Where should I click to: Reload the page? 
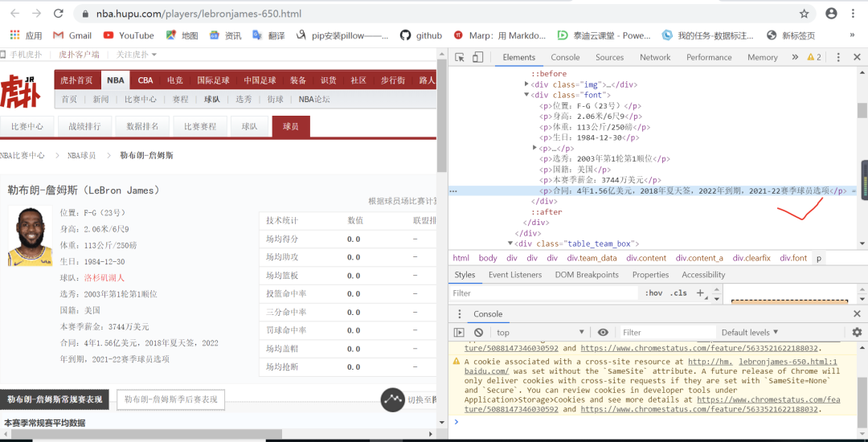click(59, 14)
